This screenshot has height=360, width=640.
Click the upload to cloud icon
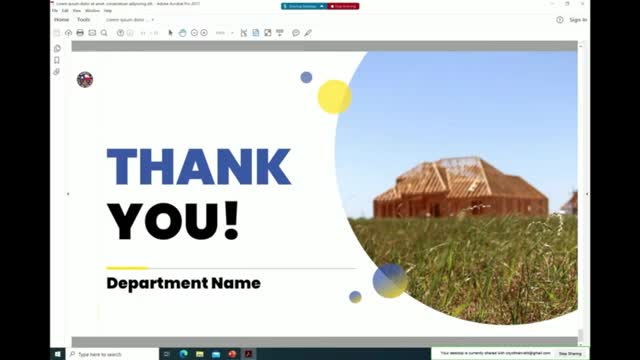68,33
